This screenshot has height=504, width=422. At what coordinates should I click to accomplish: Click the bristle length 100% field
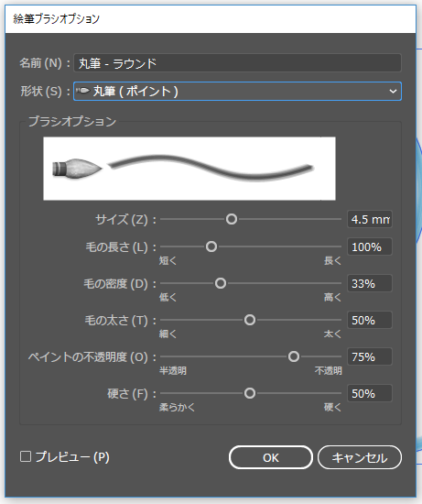point(370,247)
